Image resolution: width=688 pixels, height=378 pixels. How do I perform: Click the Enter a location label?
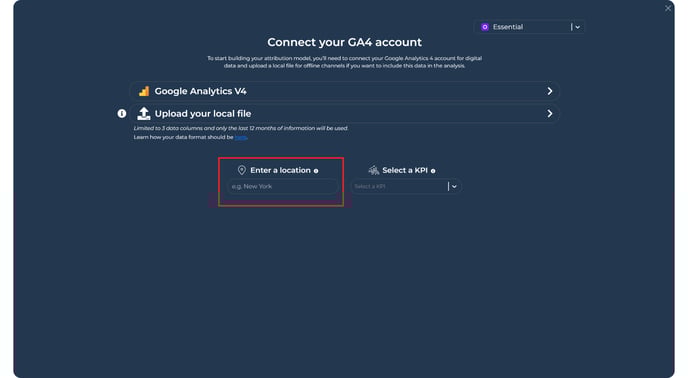(280, 170)
